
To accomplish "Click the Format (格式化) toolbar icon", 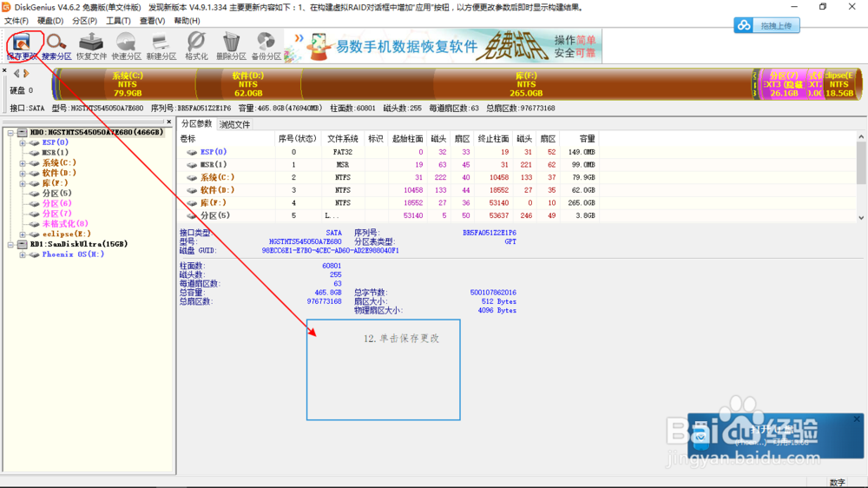I will [x=196, y=47].
